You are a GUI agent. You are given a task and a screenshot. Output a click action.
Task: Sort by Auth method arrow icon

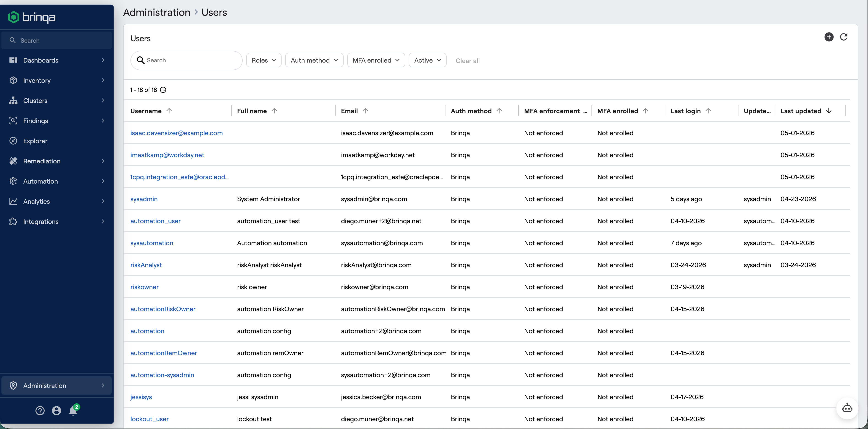point(499,111)
